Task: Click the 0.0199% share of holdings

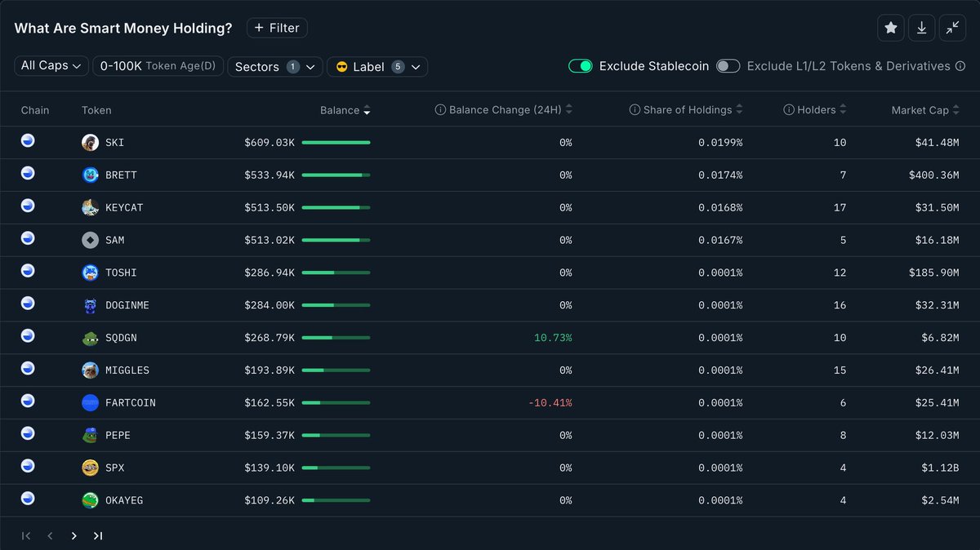Action: (x=720, y=143)
